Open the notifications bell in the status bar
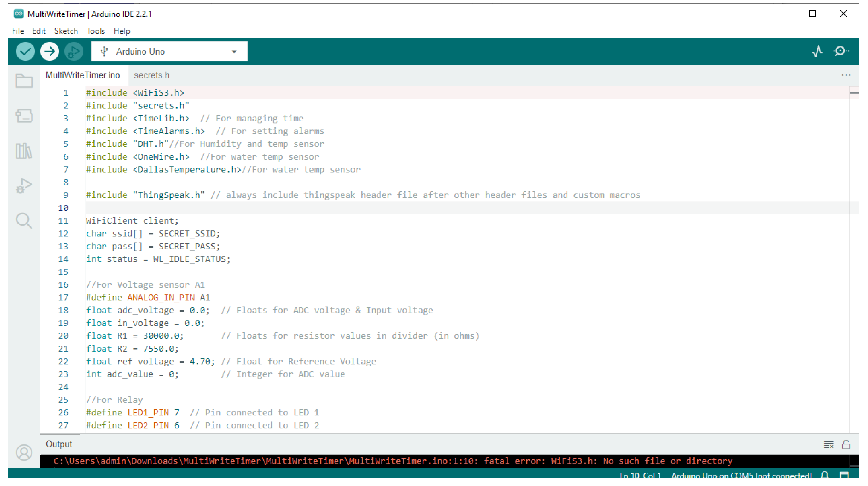This screenshot has height=486, width=868. [x=825, y=475]
